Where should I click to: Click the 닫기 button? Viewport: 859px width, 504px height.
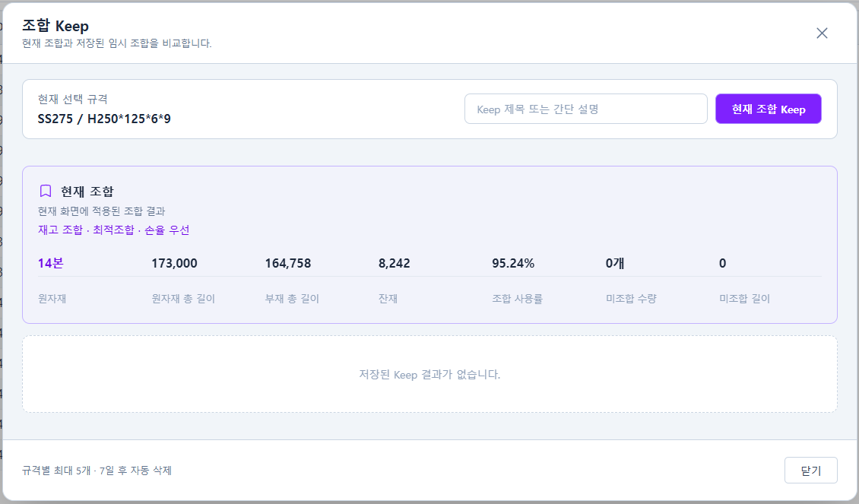coord(811,470)
